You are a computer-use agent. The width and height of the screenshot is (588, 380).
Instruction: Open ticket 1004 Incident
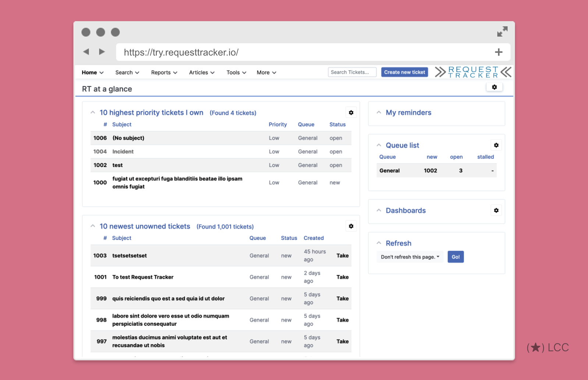pos(123,152)
